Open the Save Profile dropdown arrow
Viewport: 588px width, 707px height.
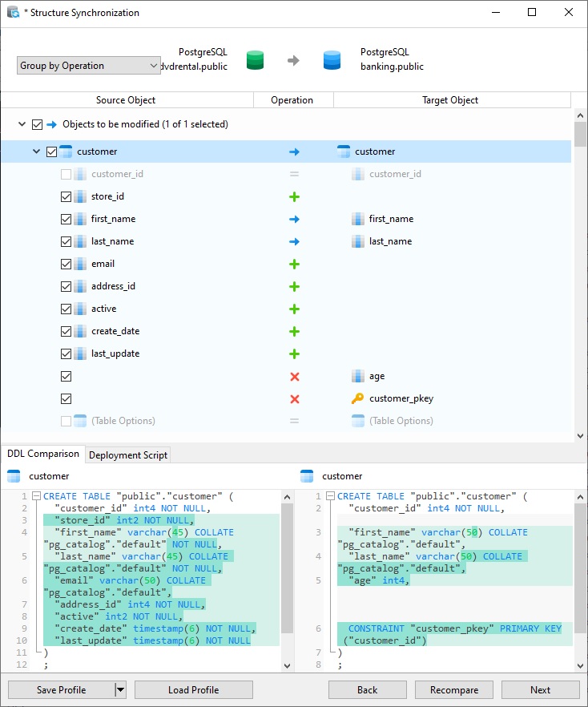pyautogui.click(x=120, y=690)
